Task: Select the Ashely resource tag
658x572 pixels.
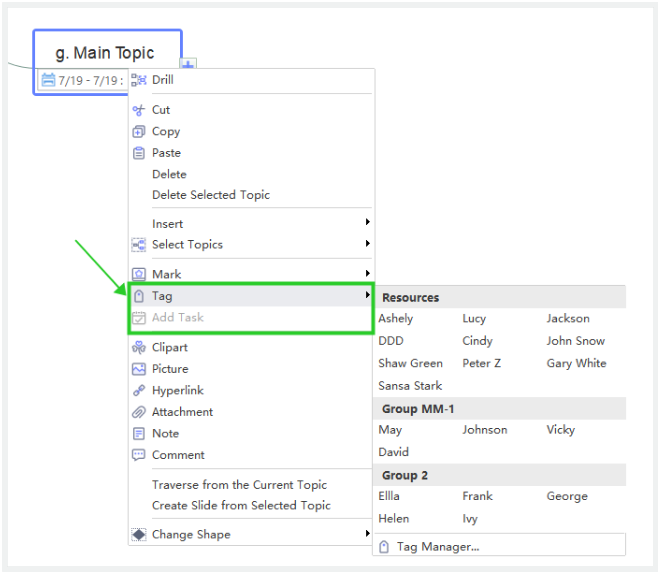Action: [x=396, y=319]
